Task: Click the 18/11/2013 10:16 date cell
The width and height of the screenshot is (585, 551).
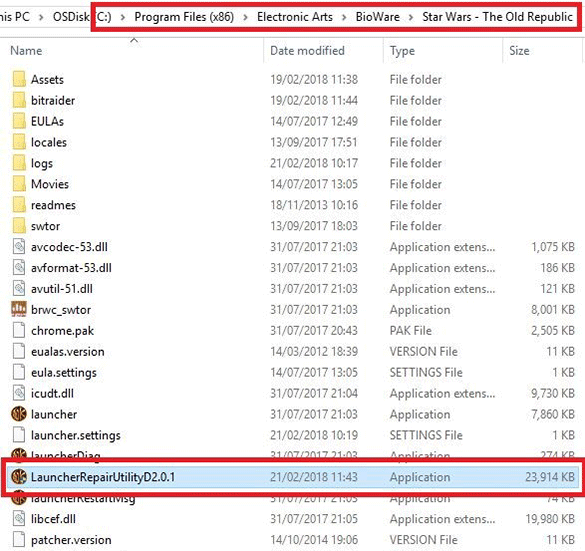Action: pos(314,205)
